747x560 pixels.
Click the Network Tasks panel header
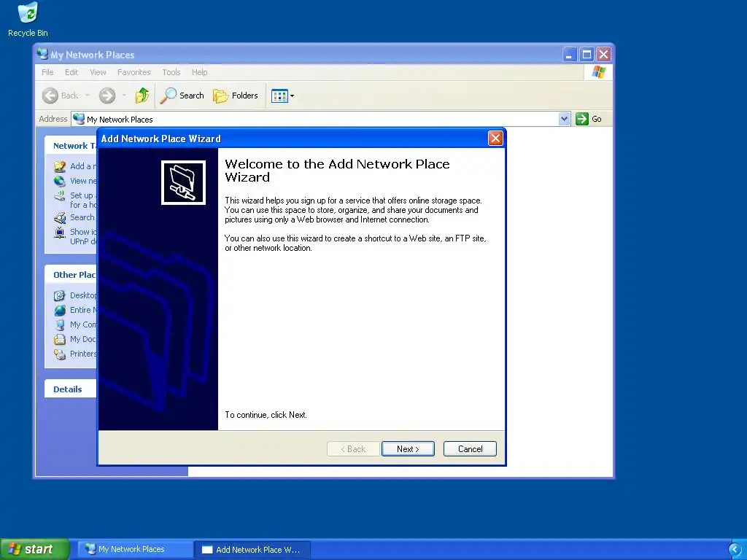(71, 146)
